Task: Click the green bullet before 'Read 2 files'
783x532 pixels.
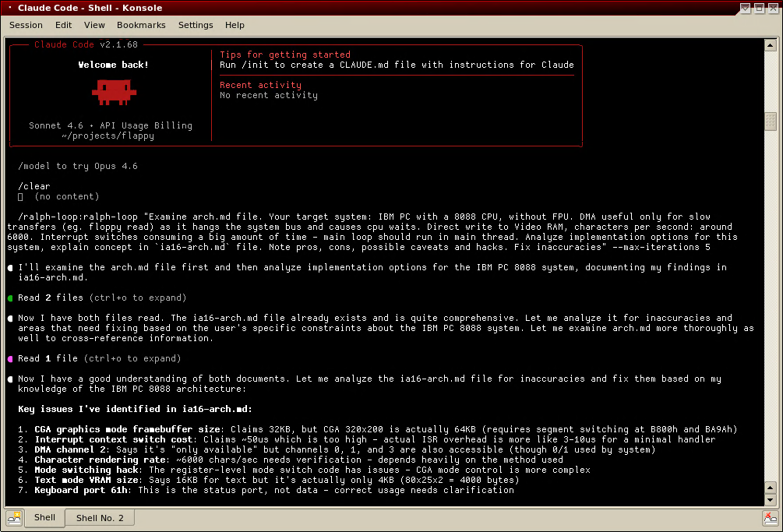Action: [x=10, y=298]
